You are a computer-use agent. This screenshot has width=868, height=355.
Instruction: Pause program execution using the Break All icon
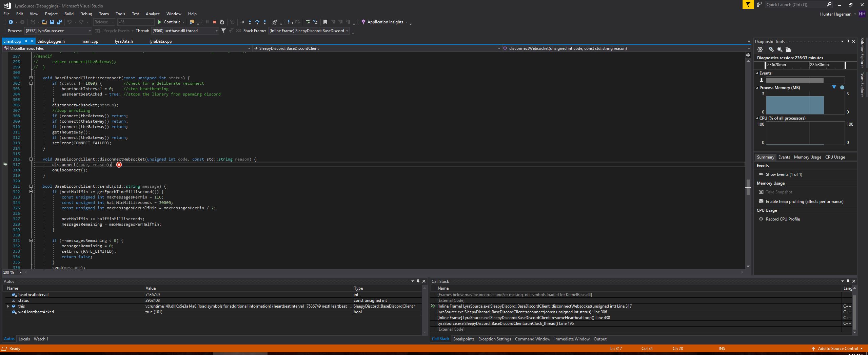coord(207,22)
